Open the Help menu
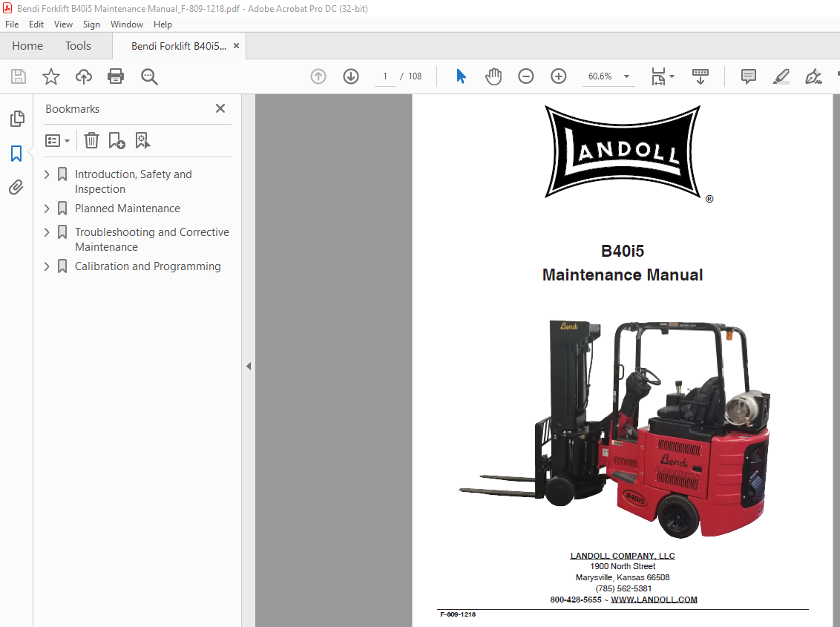The image size is (840, 627). pos(163,24)
